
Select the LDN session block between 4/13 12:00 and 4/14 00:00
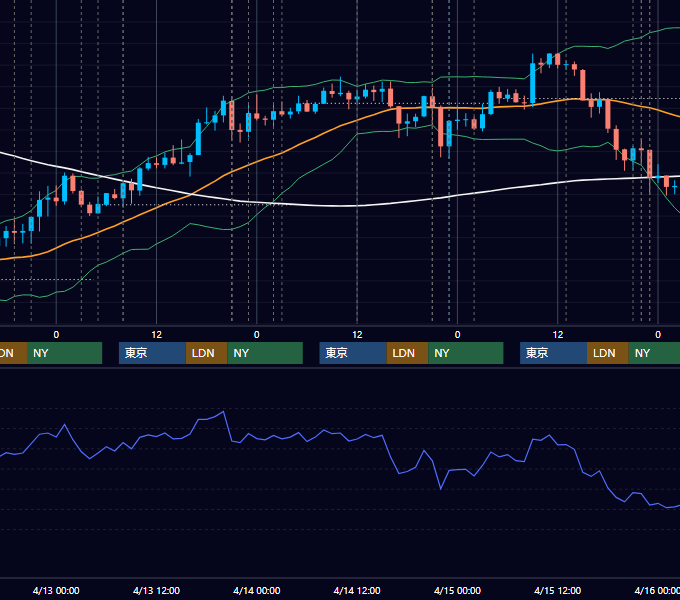pyautogui.click(x=206, y=353)
